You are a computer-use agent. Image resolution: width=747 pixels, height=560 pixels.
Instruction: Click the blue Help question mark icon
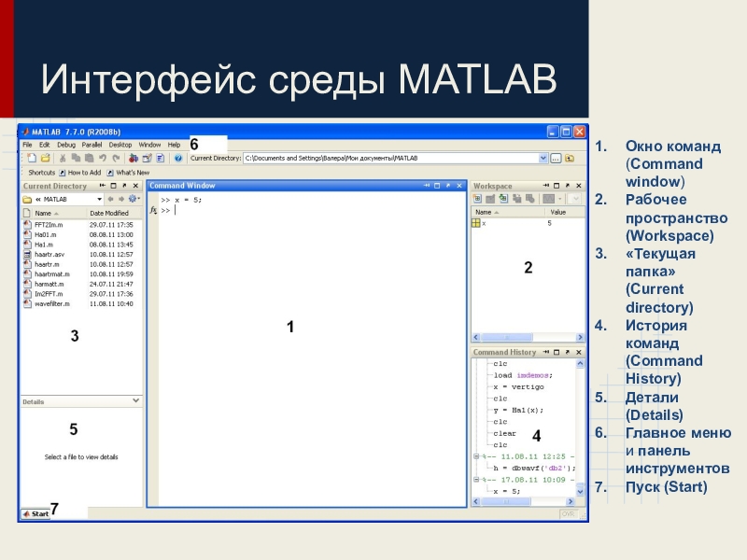177,158
